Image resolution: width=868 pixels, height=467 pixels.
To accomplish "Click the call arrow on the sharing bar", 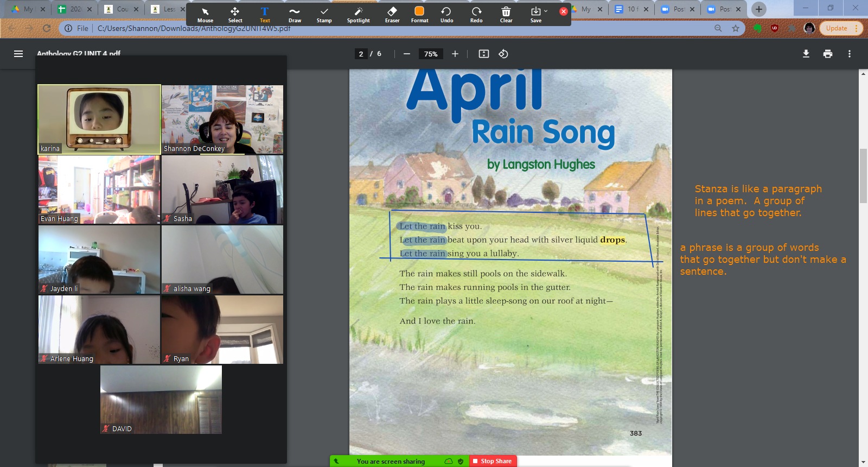I will click(336, 462).
